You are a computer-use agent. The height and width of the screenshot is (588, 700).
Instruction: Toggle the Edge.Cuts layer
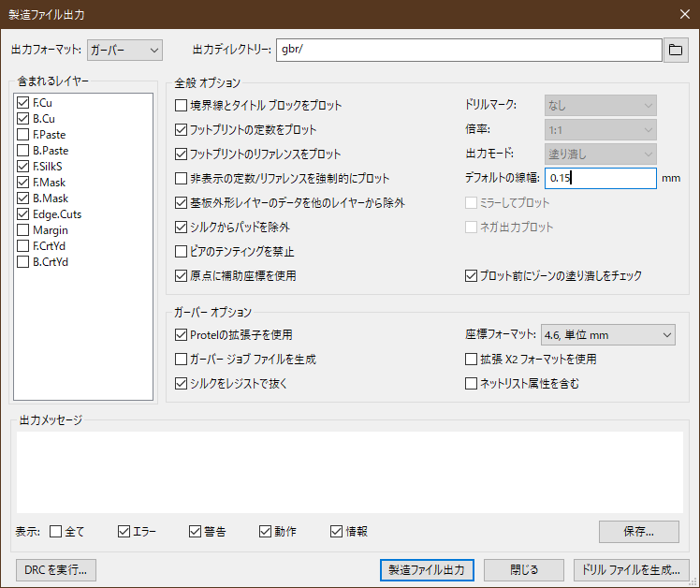click(x=22, y=214)
